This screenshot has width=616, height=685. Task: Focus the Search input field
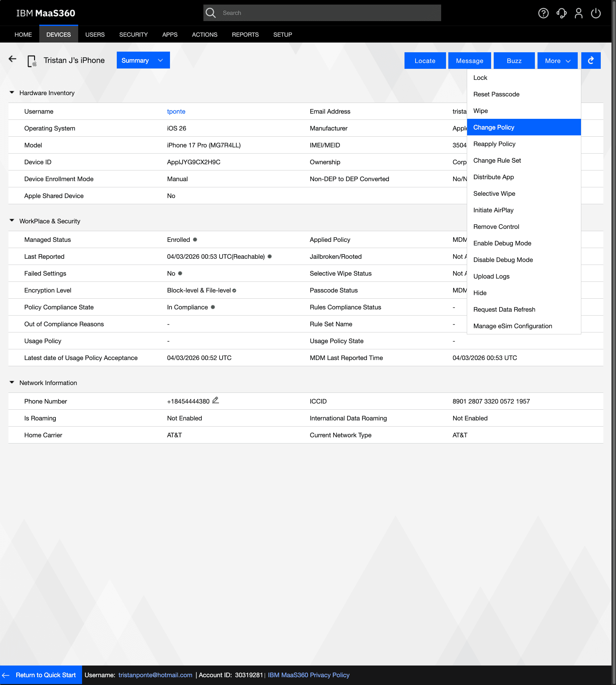tap(322, 13)
